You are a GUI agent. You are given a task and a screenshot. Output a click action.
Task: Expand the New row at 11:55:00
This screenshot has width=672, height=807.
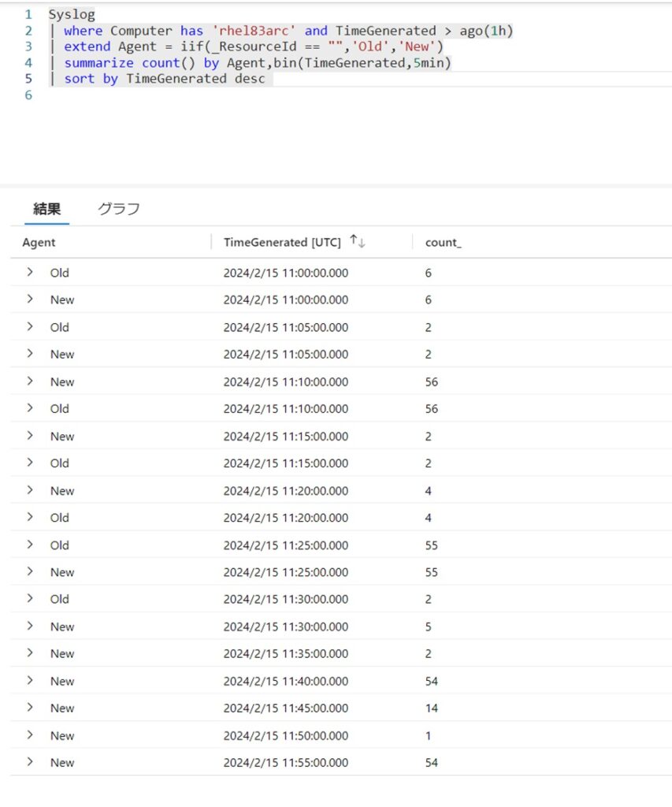click(29, 762)
